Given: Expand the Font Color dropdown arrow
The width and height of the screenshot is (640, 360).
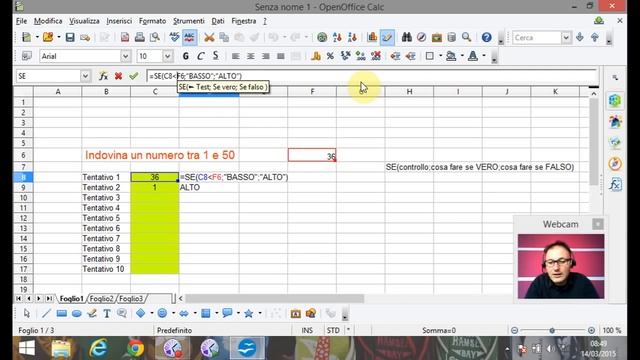Looking at the screenshot, I should 484,56.
